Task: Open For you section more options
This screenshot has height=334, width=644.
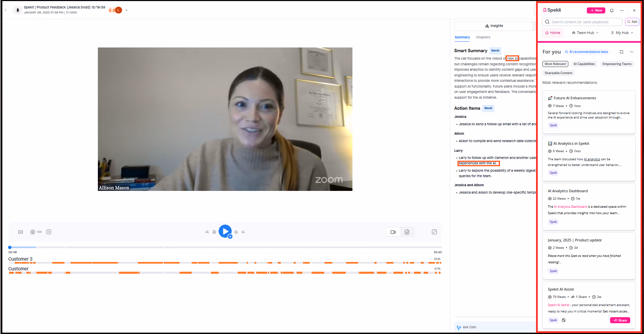Action: tap(632, 52)
